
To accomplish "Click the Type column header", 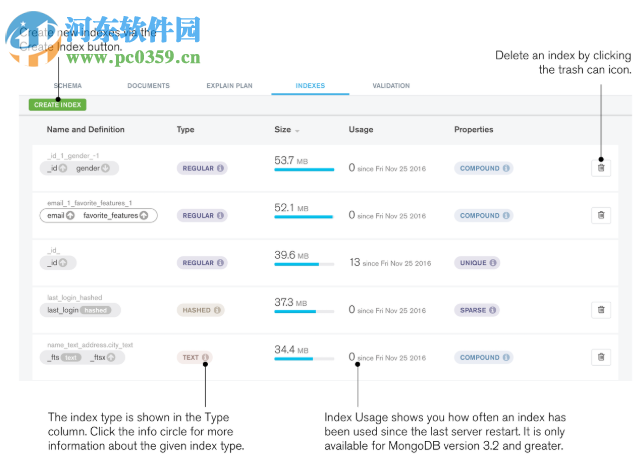I will pyautogui.click(x=185, y=129).
